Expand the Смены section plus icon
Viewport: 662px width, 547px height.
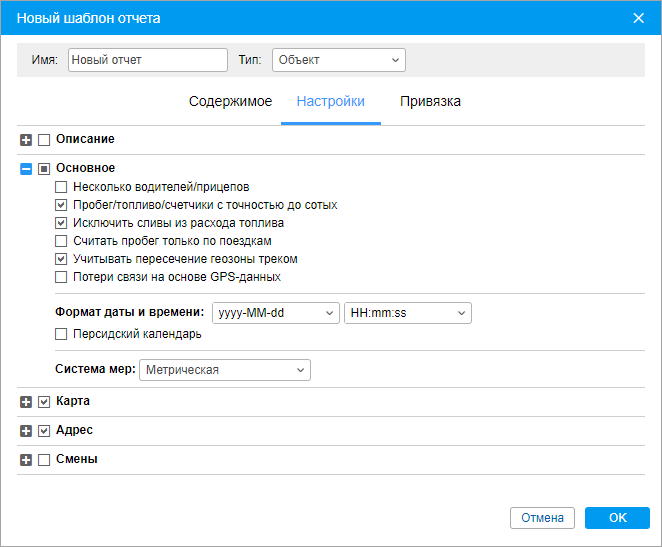point(26,460)
